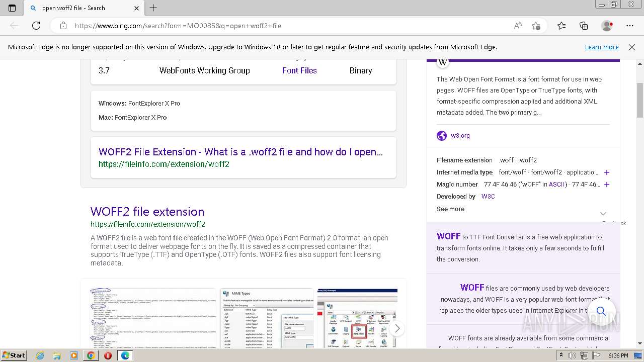Open the W3C developer link
The height and width of the screenshot is (362, 644).
click(488, 197)
